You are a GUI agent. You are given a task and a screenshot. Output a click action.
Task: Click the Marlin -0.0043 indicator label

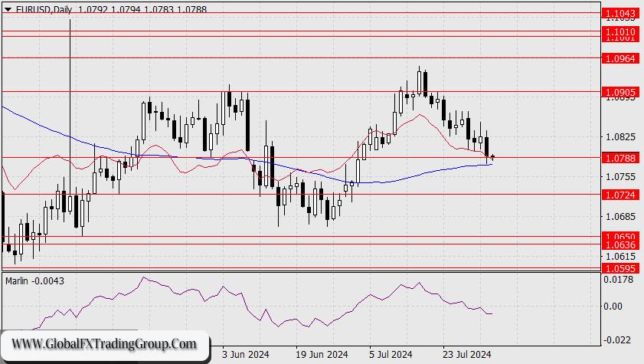pos(35,281)
